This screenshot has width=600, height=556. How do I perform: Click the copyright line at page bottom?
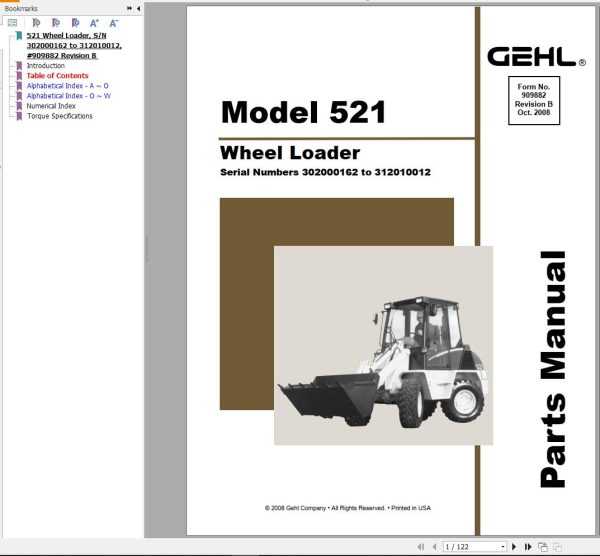pos(347,508)
